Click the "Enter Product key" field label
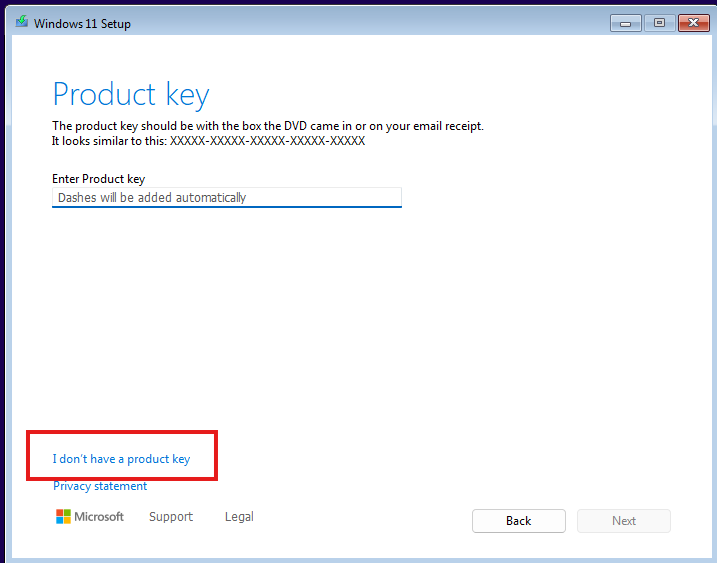The height and width of the screenshot is (563, 717). pyautogui.click(x=99, y=179)
